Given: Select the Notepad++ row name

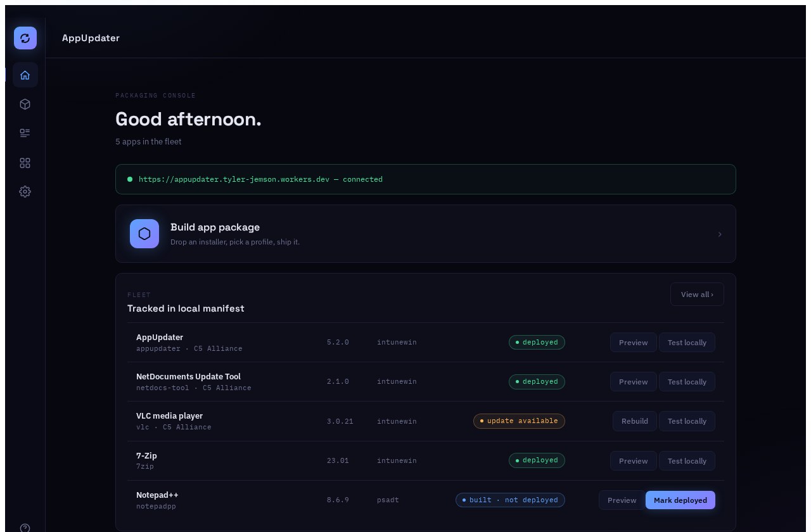Looking at the screenshot, I should [x=157, y=495].
